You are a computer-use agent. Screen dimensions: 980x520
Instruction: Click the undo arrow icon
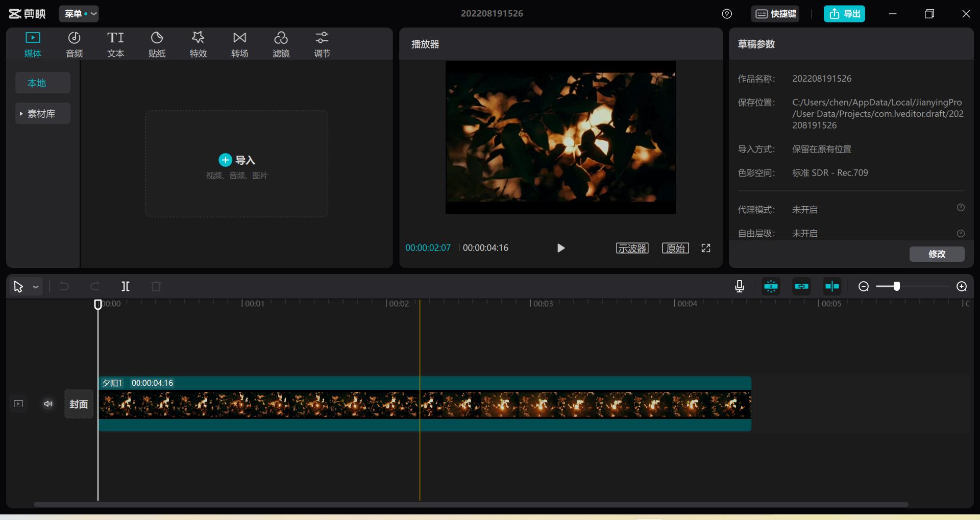[x=64, y=286]
